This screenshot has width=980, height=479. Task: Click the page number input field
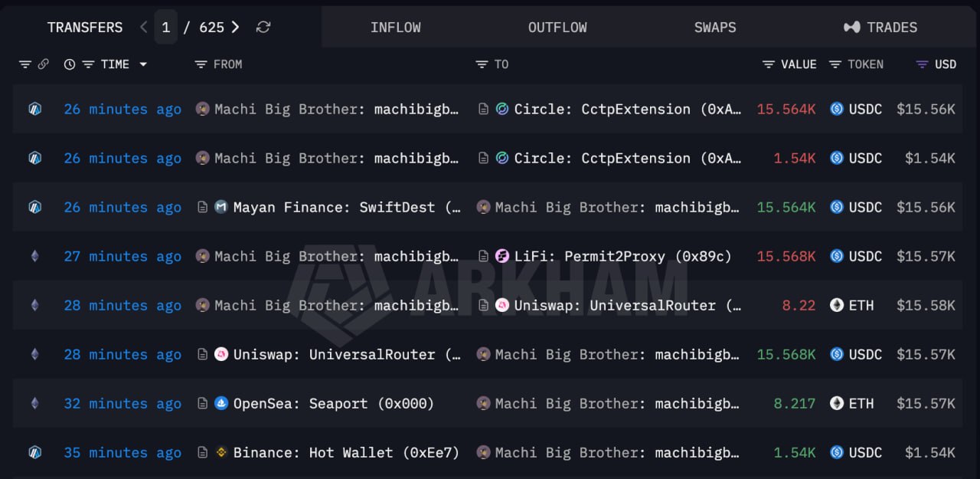pyautogui.click(x=165, y=28)
